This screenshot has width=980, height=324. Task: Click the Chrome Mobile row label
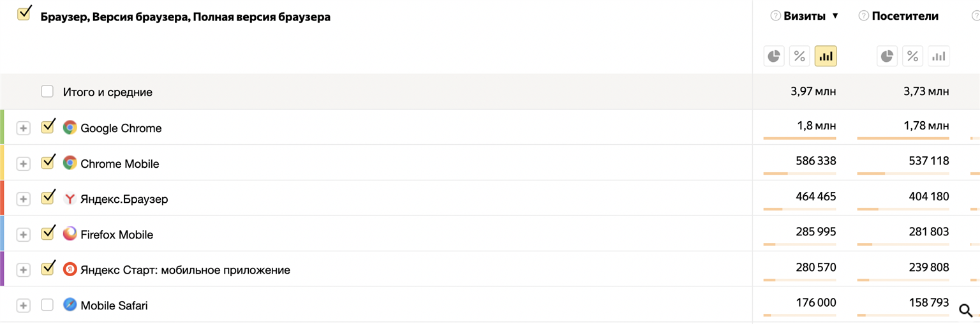pyautogui.click(x=119, y=164)
